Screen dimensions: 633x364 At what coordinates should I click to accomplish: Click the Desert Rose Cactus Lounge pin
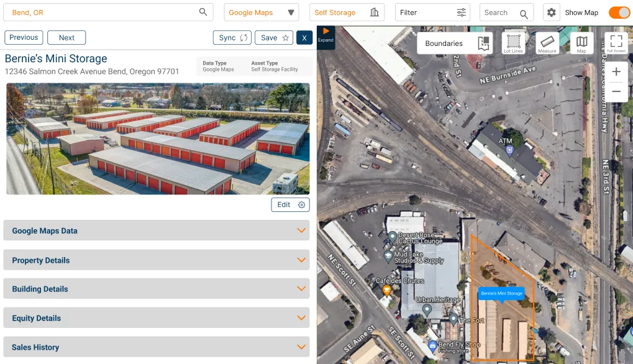tap(392, 237)
